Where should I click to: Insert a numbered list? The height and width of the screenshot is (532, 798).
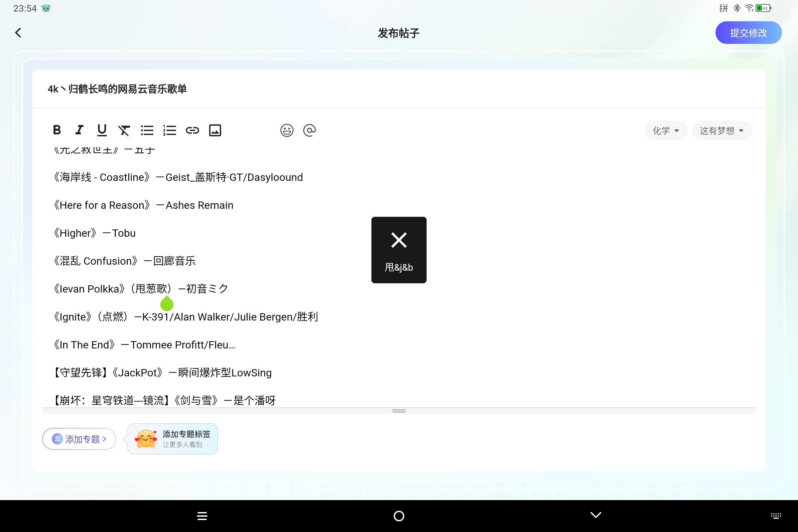(x=170, y=130)
